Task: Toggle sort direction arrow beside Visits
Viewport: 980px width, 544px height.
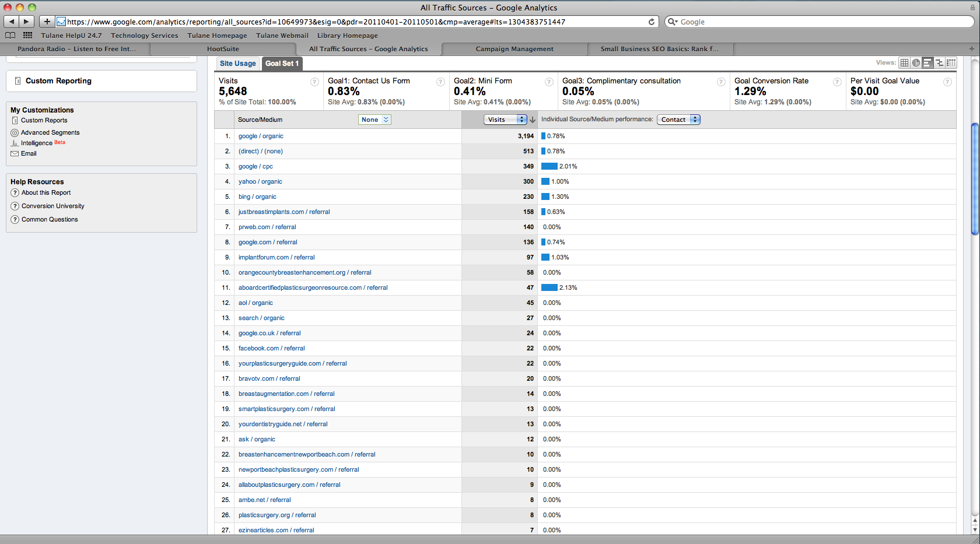Action: (533, 120)
